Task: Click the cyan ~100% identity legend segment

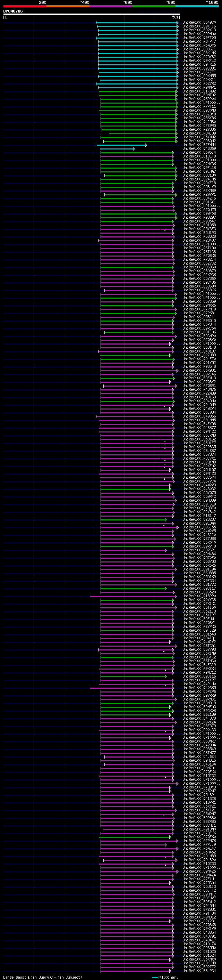Action: coord(197,6)
